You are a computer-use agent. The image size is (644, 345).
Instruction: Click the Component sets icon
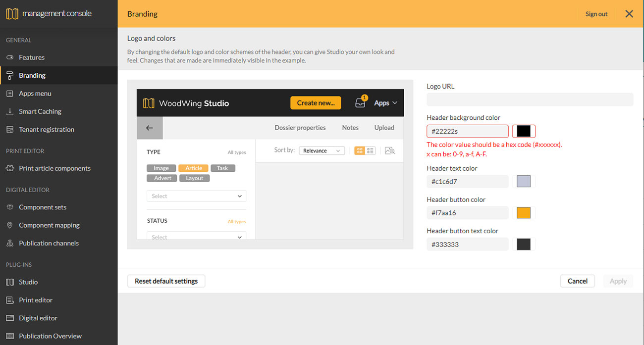click(x=10, y=207)
